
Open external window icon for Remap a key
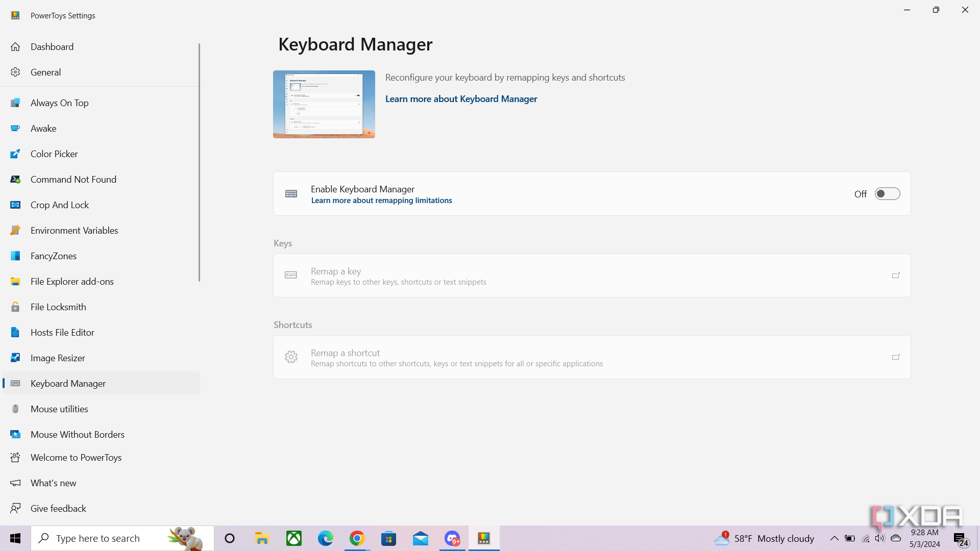tap(896, 275)
